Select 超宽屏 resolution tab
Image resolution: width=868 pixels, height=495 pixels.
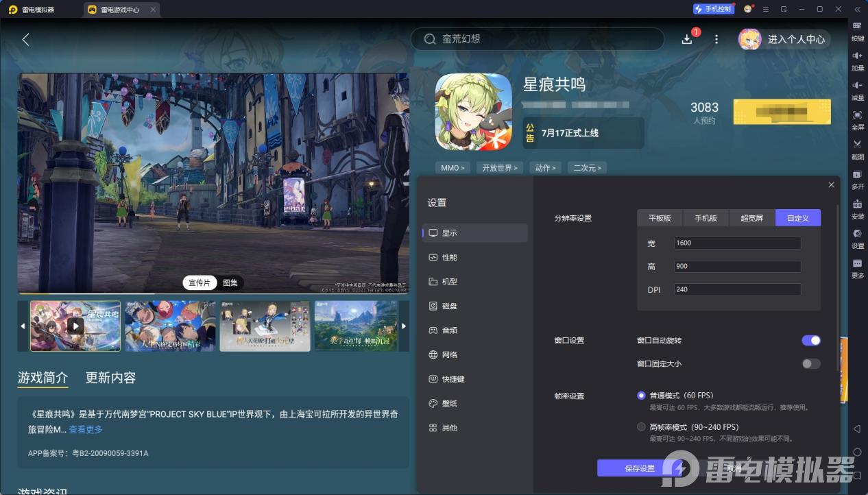coord(752,218)
